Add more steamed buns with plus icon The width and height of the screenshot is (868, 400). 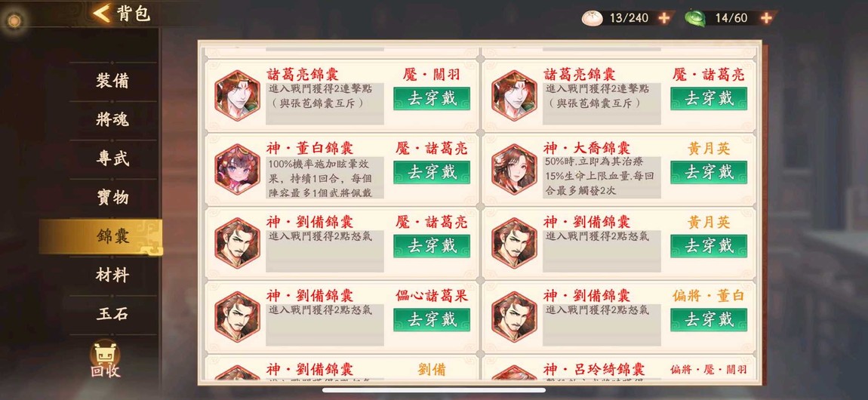tap(663, 18)
